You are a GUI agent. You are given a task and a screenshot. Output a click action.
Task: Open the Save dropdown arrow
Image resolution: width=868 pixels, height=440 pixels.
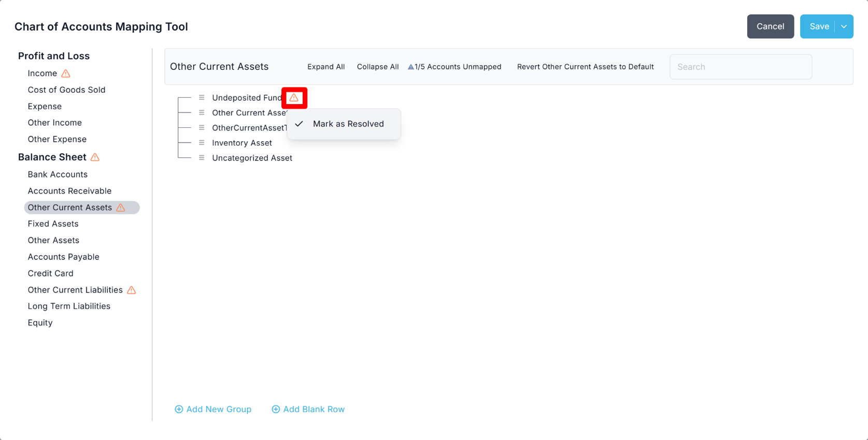pyautogui.click(x=844, y=26)
